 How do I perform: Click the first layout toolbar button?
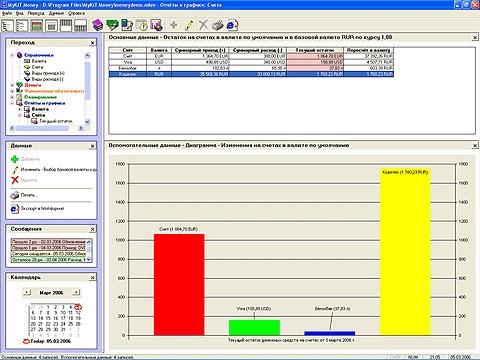8,26
